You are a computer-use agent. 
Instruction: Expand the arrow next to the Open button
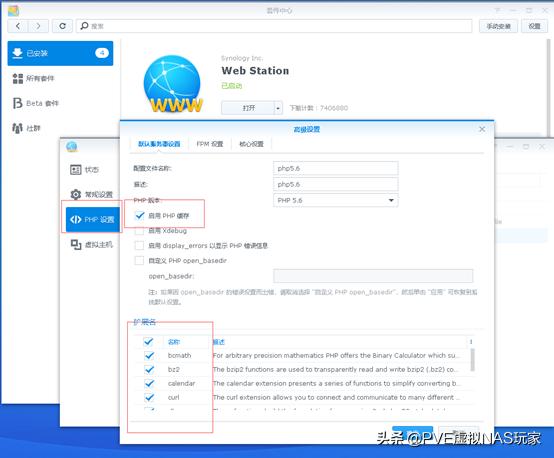pyautogui.click(x=278, y=108)
